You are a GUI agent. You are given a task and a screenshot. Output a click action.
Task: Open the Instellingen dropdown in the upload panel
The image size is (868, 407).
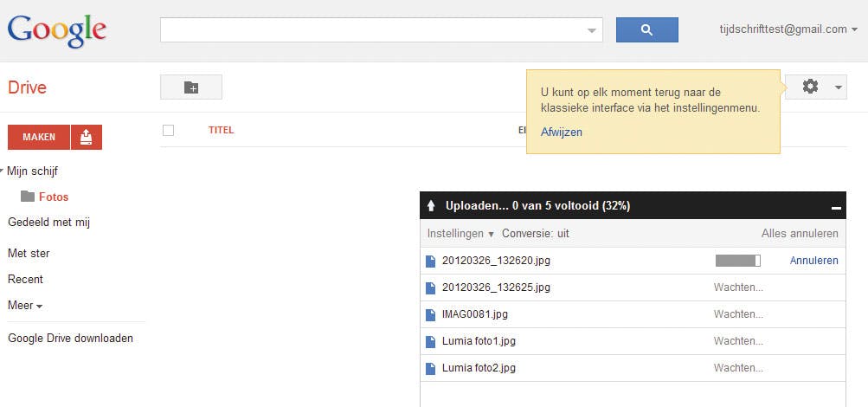460,234
